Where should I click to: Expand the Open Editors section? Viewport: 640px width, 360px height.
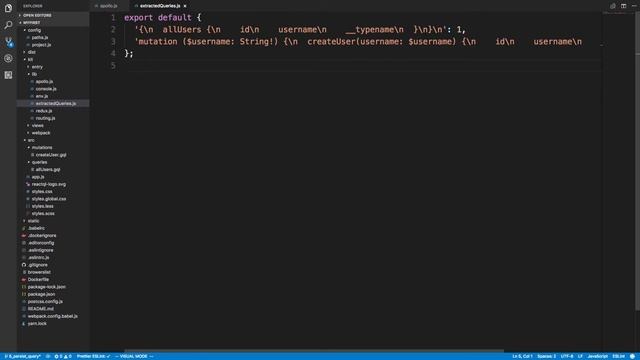click(x=37, y=16)
